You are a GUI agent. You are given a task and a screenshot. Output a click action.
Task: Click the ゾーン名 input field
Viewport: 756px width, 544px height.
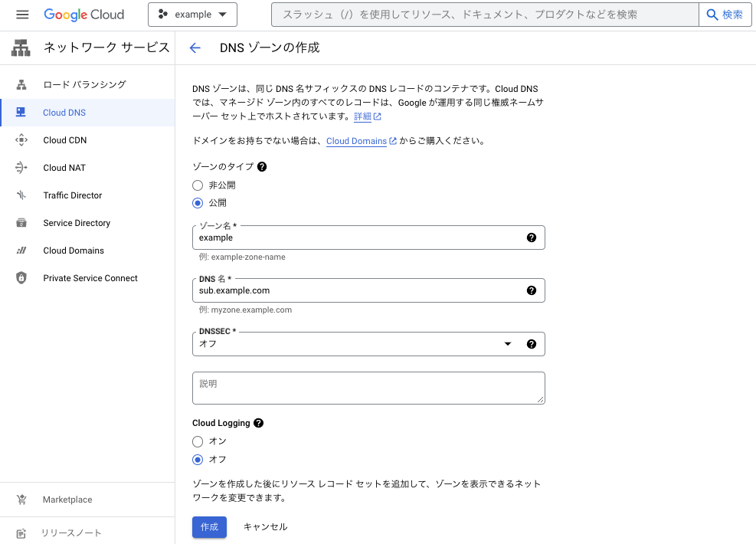(x=368, y=238)
